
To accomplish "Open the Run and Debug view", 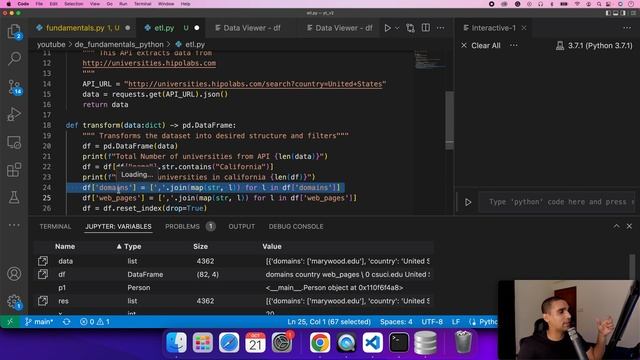I will coord(14,114).
